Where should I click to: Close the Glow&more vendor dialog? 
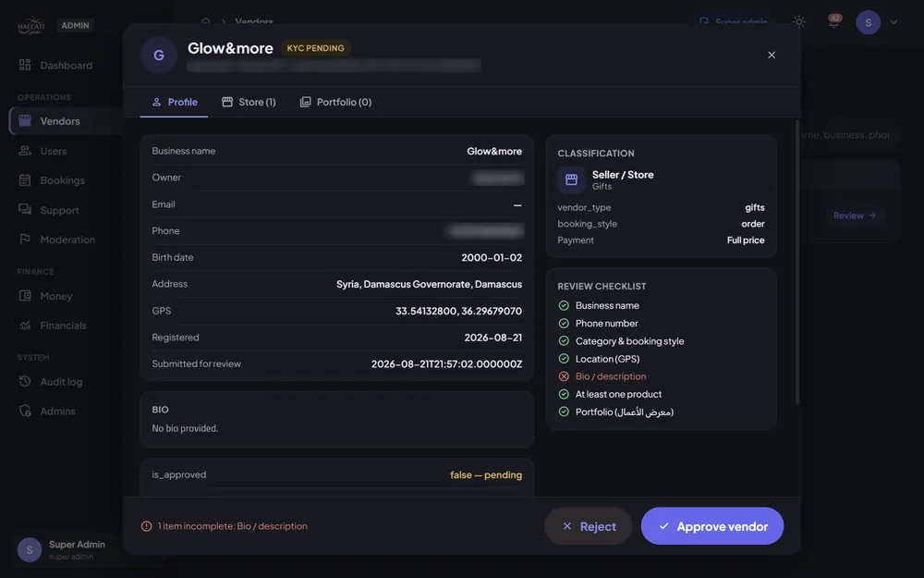pyautogui.click(x=772, y=55)
